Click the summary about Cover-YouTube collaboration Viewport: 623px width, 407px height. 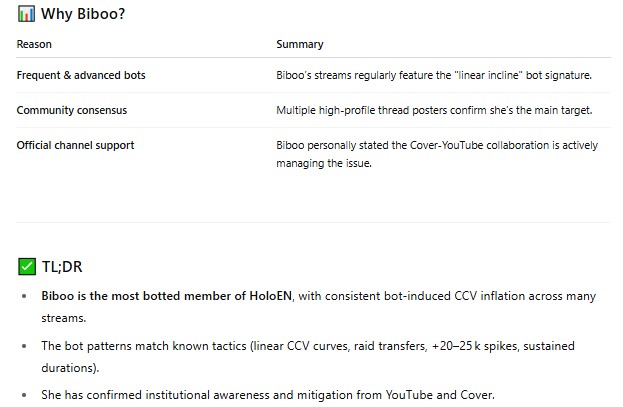[437, 145]
